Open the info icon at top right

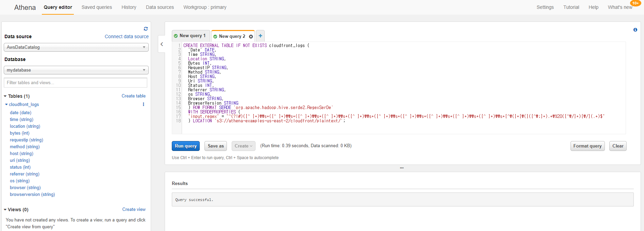(635, 30)
